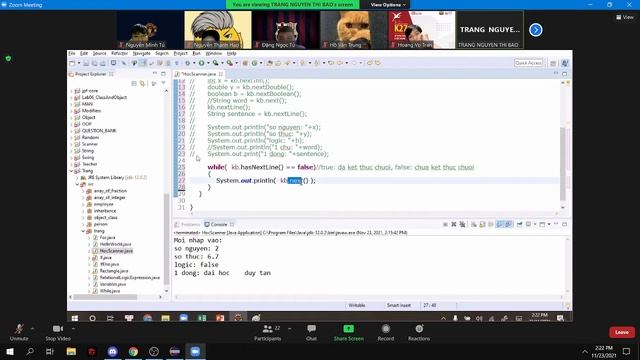Collapse the Trang project node

point(71,171)
